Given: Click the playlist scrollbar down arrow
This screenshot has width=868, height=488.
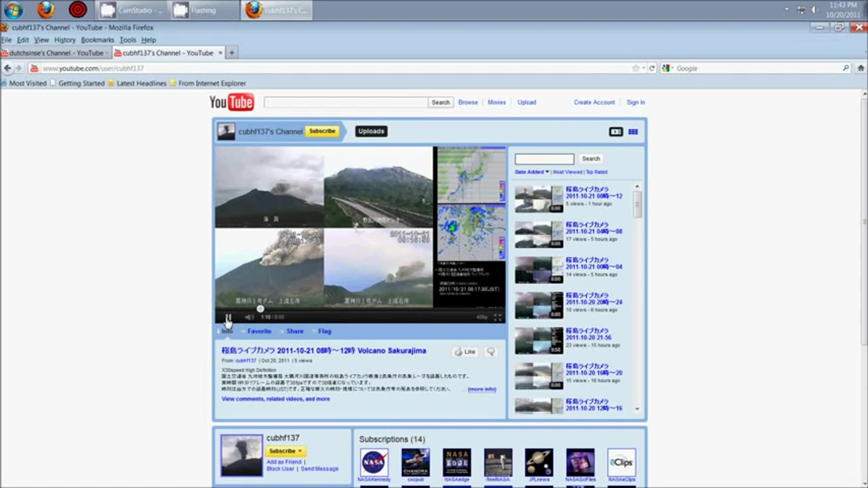Looking at the screenshot, I should [x=637, y=409].
